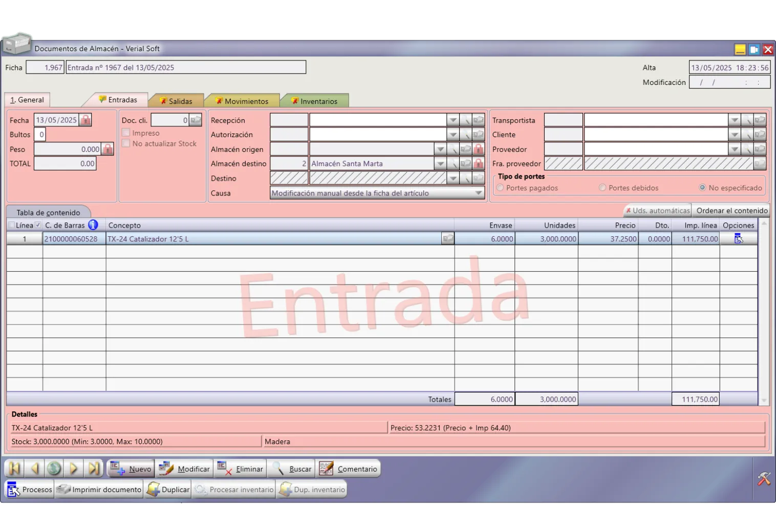This screenshot has height=532, width=776.
Task: Open the Doc. cli. lookup card icon
Action: 196,120
